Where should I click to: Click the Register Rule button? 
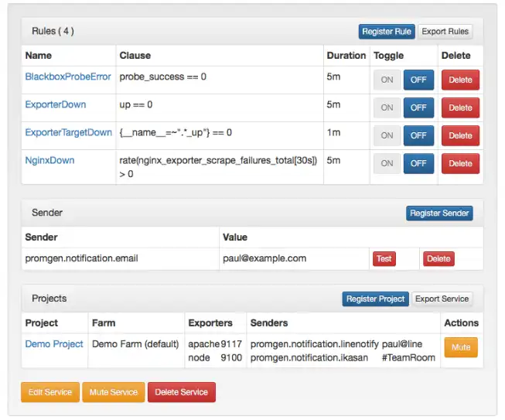point(387,32)
